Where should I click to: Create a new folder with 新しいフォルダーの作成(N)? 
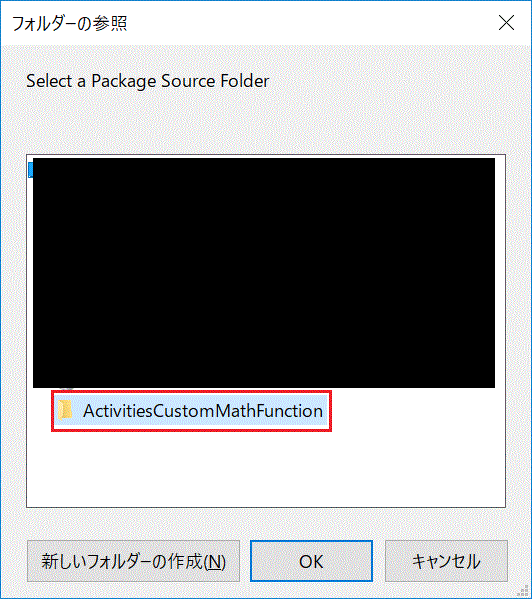133,561
